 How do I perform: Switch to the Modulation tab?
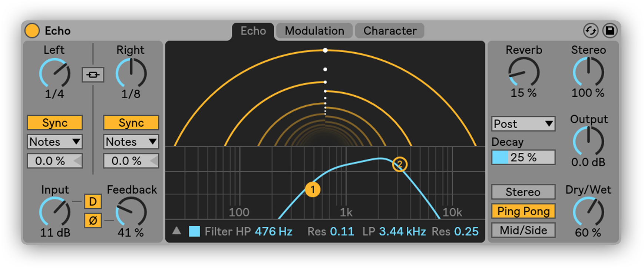click(x=314, y=31)
